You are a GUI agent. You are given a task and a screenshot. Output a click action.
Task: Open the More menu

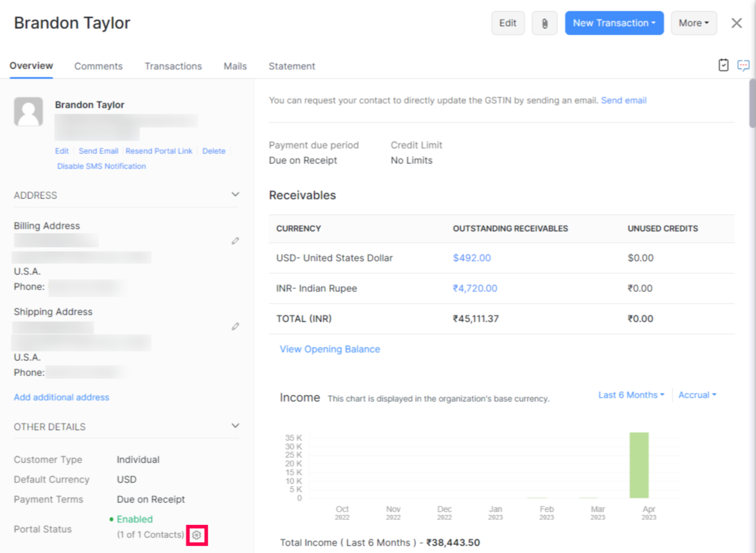[x=693, y=23]
